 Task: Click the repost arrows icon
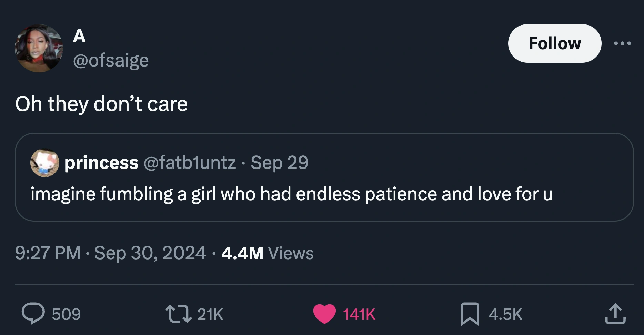click(179, 314)
